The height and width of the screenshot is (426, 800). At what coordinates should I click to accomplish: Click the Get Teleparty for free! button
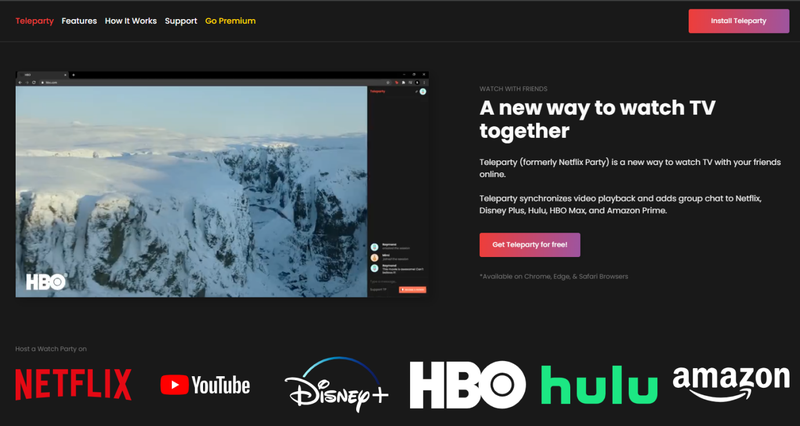tap(530, 245)
